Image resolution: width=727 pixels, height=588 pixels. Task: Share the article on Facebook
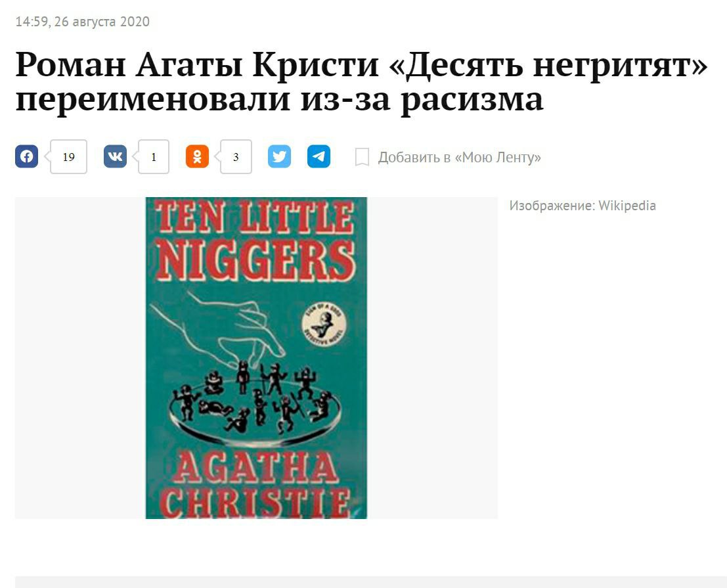(x=27, y=156)
